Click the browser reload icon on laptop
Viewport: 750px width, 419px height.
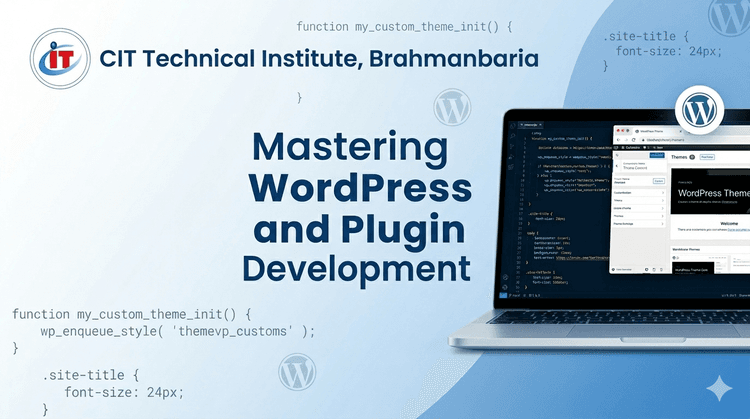coord(633,140)
